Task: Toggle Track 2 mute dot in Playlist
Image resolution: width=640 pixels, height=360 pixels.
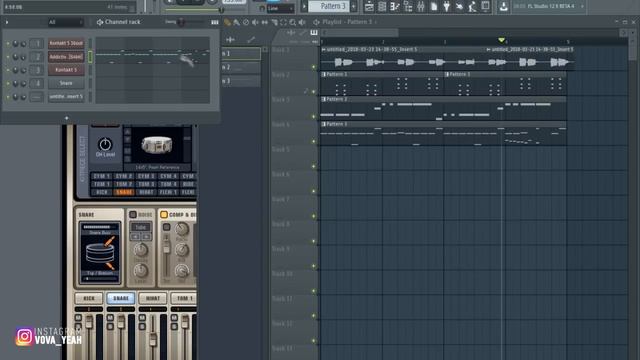Action: pyautogui.click(x=314, y=91)
